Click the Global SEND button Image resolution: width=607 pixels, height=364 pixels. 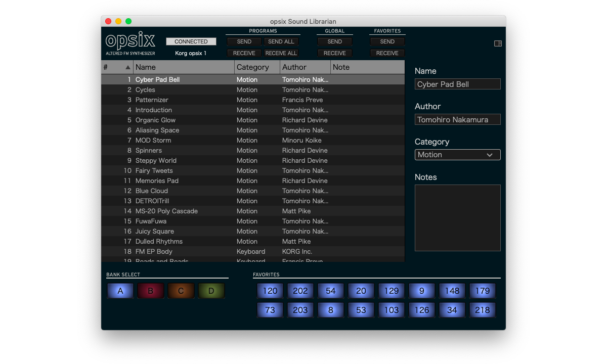pyautogui.click(x=335, y=41)
